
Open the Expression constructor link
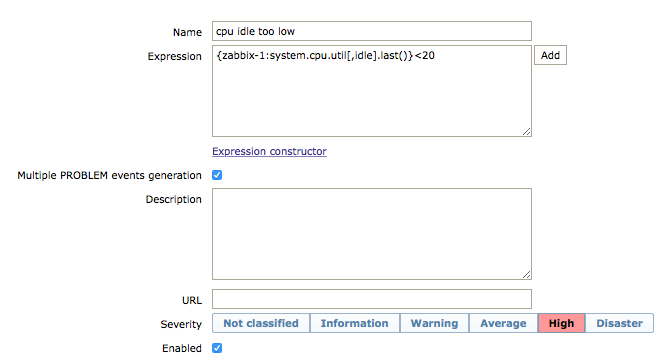pyautogui.click(x=269, y=151)
